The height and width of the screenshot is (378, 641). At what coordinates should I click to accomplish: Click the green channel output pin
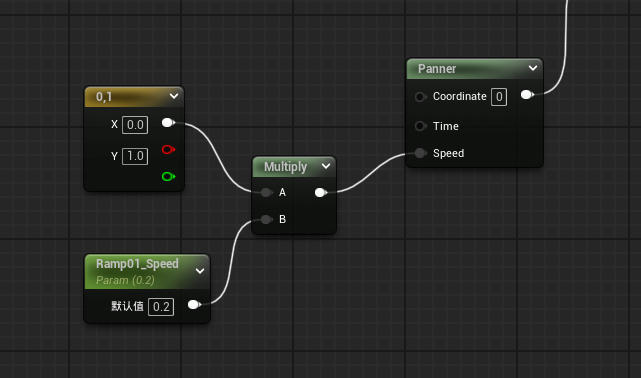click(168, 177)
